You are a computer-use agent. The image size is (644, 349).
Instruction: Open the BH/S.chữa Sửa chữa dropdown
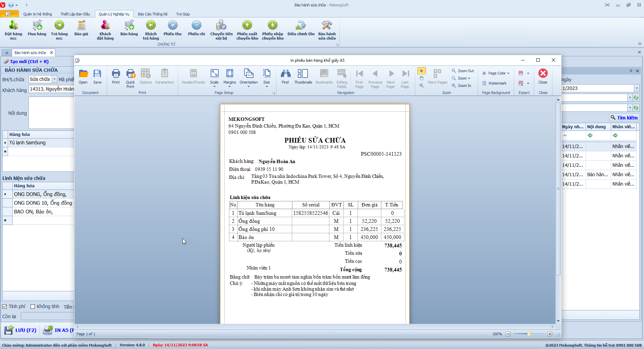point(54,79)
